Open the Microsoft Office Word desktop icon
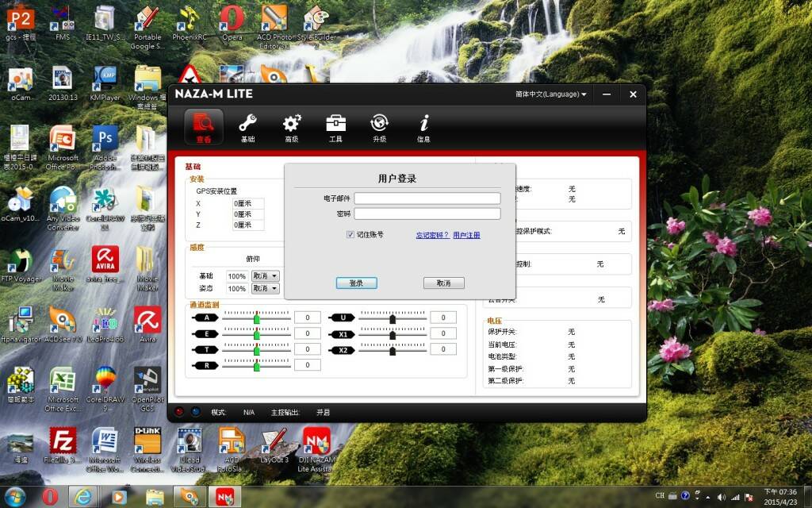 pos(105,449)
